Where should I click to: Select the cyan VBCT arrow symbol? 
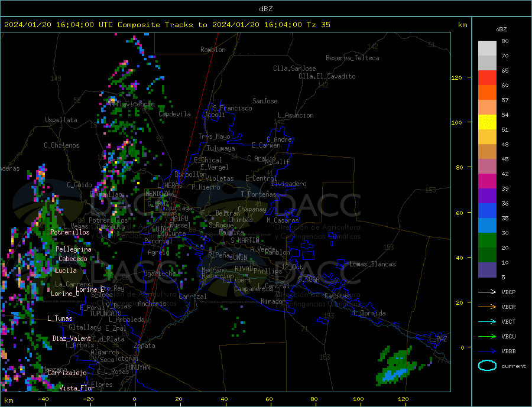point(487,321)
